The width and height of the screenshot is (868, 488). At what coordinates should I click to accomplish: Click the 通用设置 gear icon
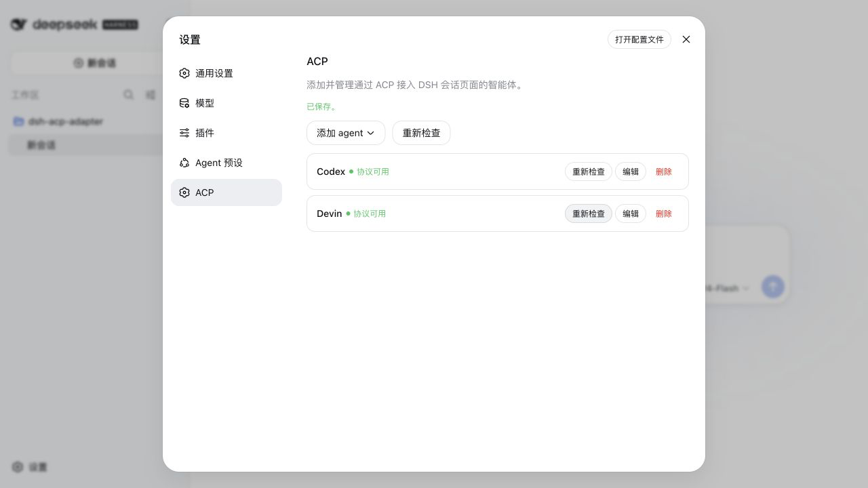[184, 73]
